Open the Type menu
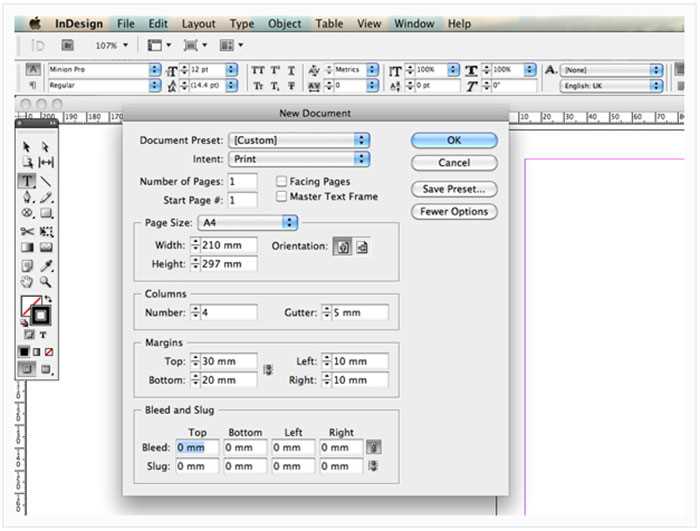 (242, 24)
